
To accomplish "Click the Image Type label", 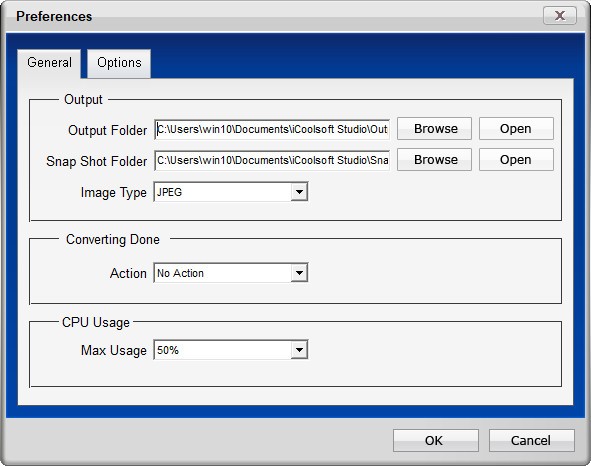I will 113,193.
